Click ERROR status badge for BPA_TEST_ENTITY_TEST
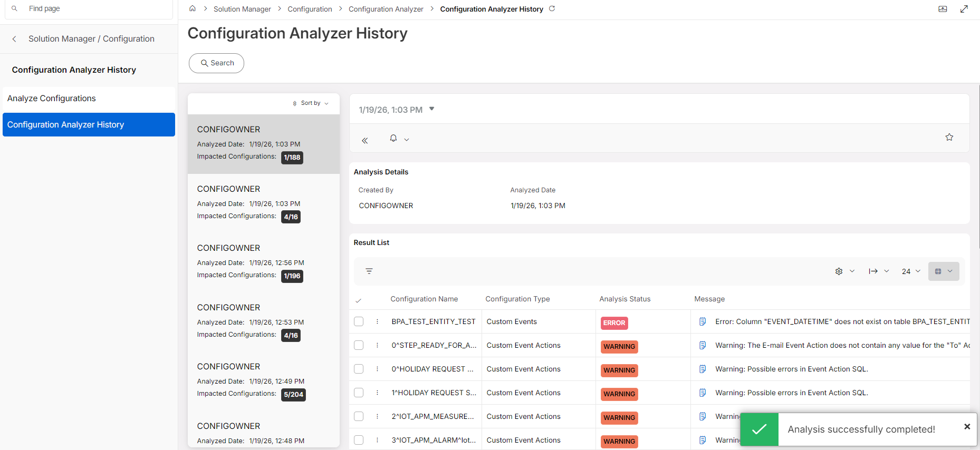This screenshot has width=980, height=450. pos(614,323)
